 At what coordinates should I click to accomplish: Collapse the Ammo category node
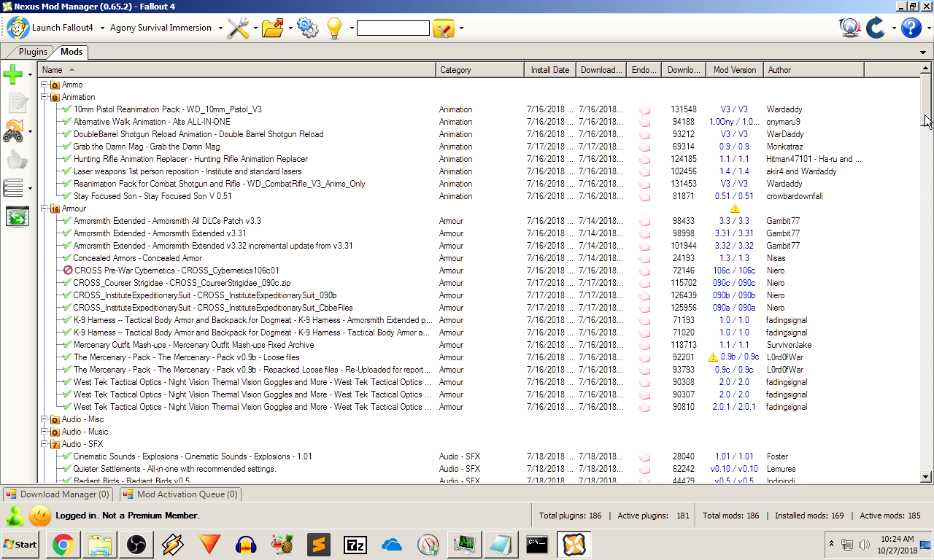point(45,85)
